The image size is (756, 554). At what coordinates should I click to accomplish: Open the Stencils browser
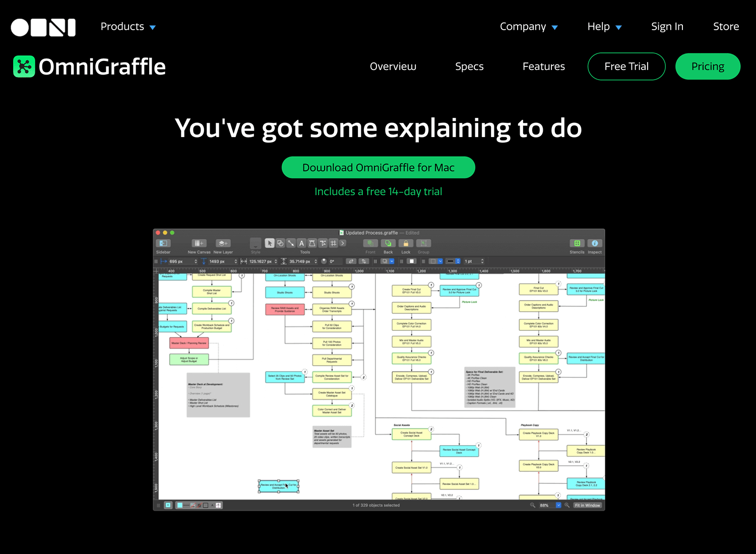point(577,243)
